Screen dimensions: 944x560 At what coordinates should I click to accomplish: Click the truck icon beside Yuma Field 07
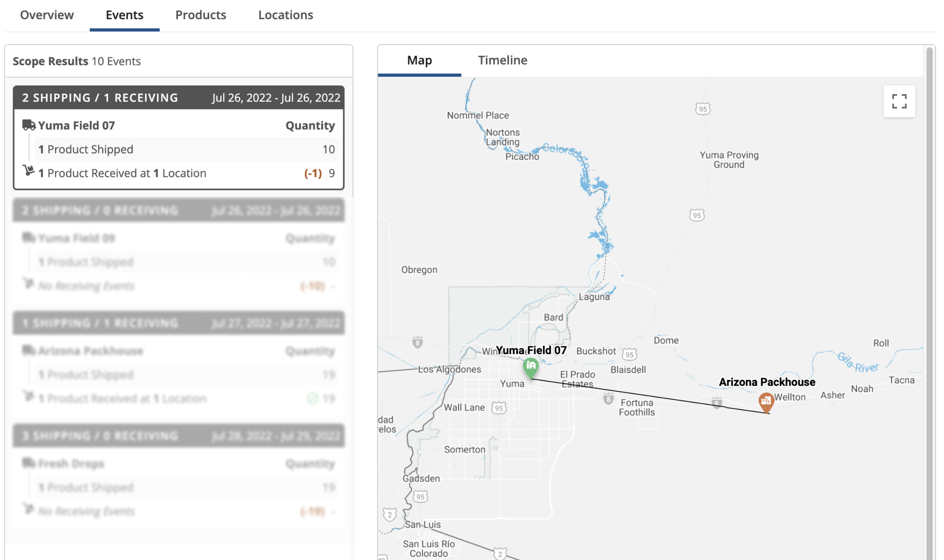[x=29, y=125]
